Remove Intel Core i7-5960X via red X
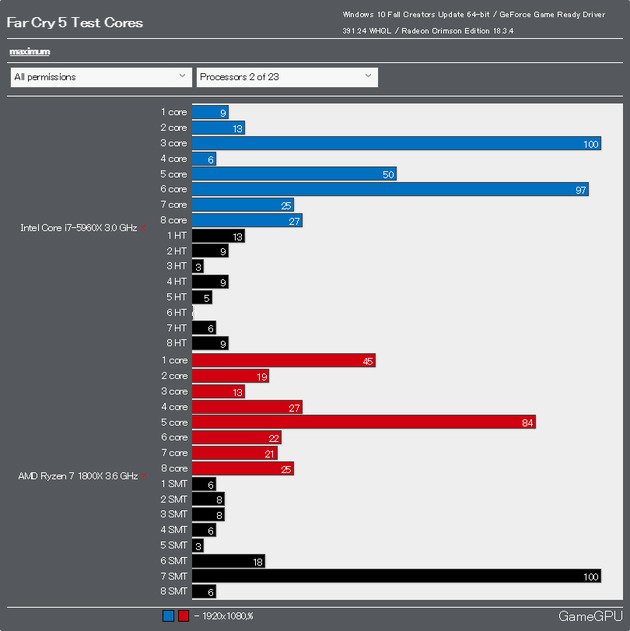 [143, 228]
